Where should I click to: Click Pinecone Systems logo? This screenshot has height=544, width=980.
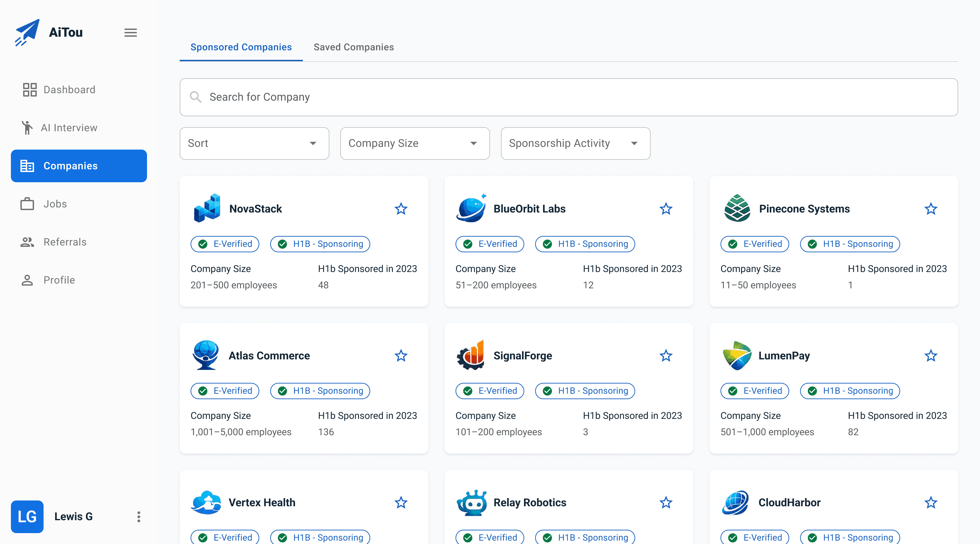(x=737, y=208)
